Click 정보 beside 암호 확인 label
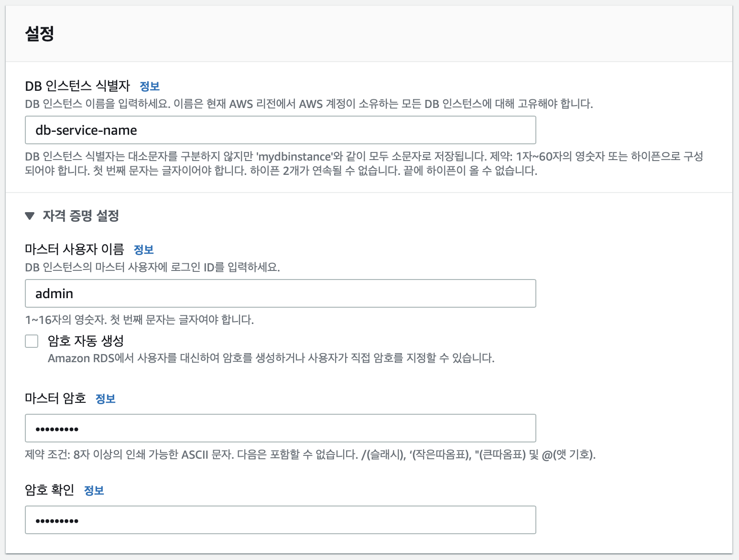Screen dimensions: 739x560 point(94,490)
